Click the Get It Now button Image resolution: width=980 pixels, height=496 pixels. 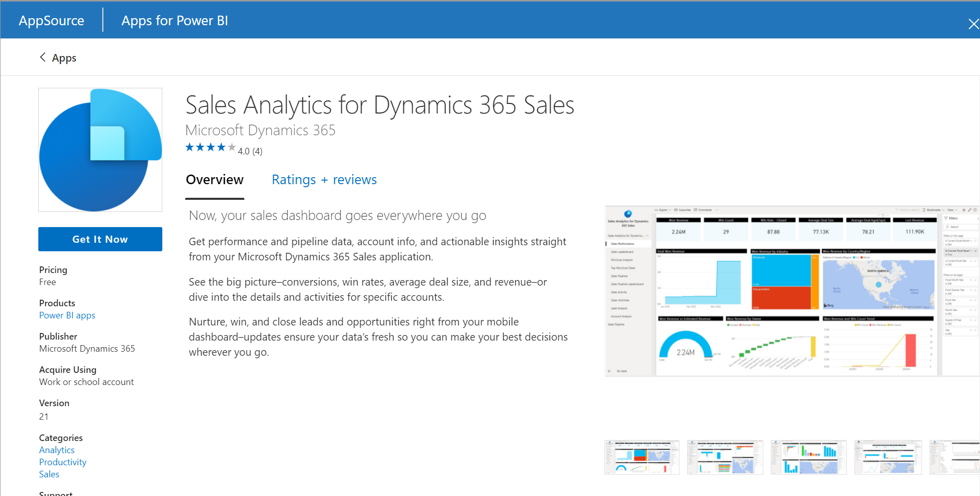tap(100, 239)
